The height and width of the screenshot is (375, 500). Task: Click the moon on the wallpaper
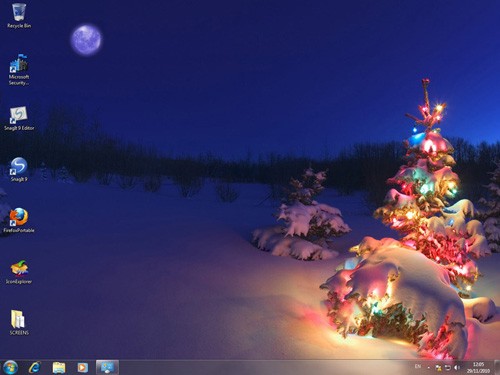[x=86, y=40]
